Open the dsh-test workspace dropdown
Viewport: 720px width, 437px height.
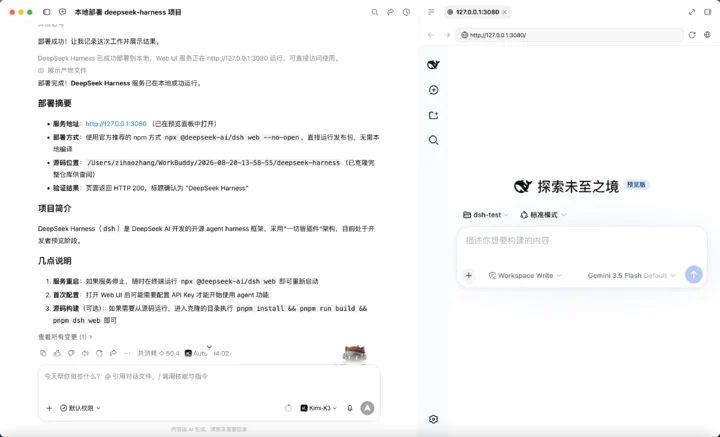pyautogui.click(x=486, y=214)
